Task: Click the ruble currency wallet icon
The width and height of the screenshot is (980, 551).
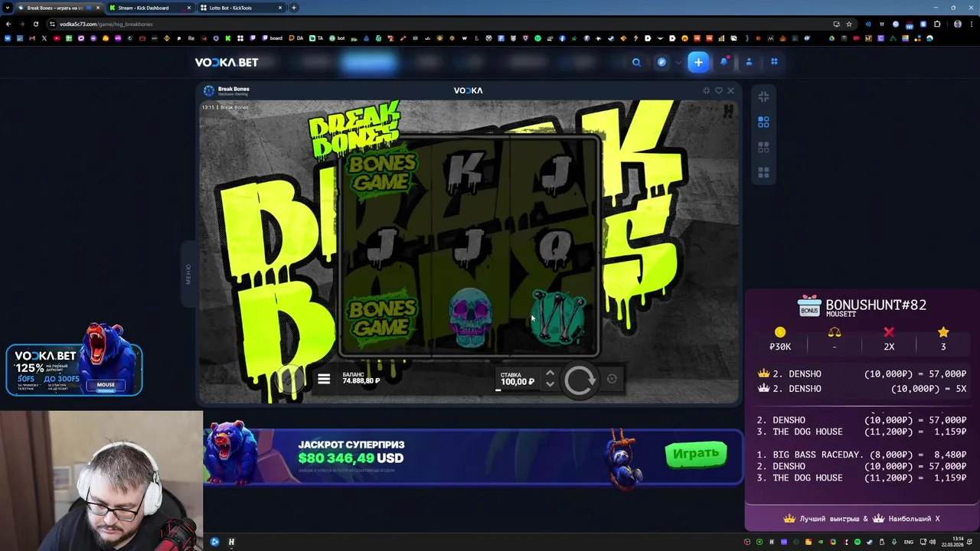Action: coord(662,63)
